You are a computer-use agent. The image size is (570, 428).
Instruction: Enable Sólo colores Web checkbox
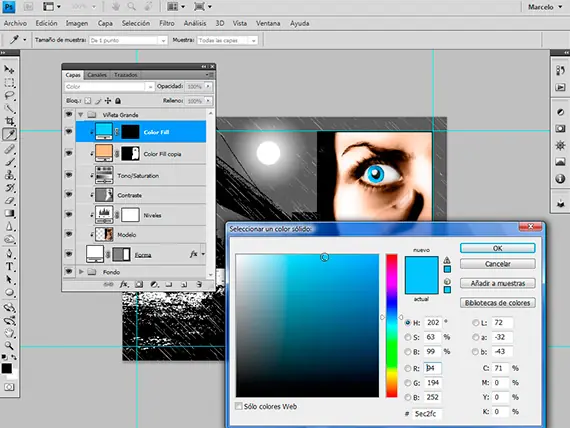click(238, 406)
